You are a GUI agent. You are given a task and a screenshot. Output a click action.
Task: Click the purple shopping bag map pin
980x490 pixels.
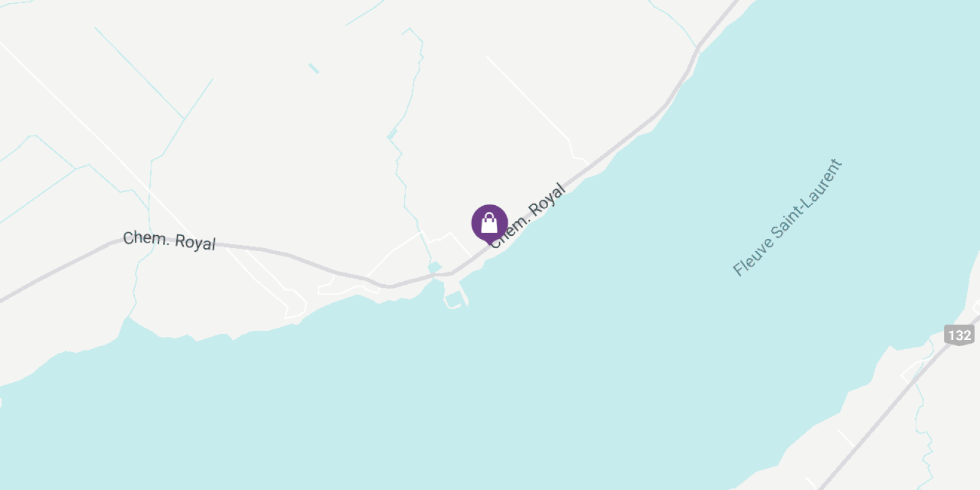(x=489, y=224)
